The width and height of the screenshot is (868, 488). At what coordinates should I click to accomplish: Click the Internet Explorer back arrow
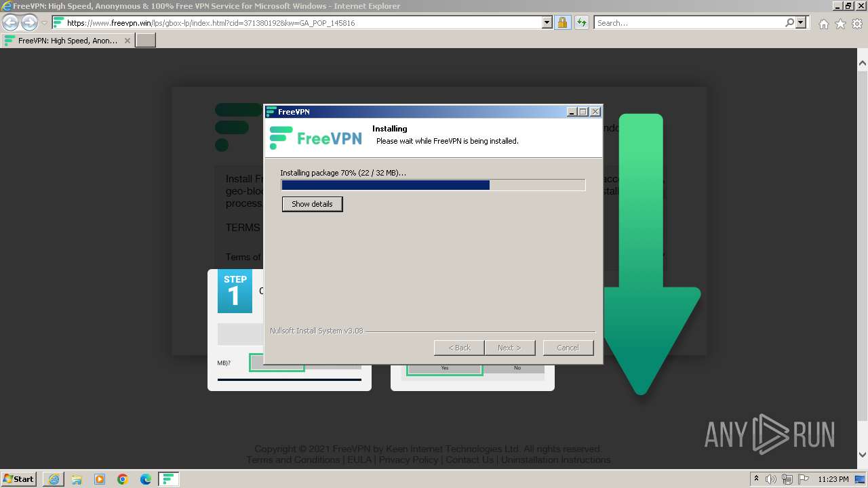[11, 23]
